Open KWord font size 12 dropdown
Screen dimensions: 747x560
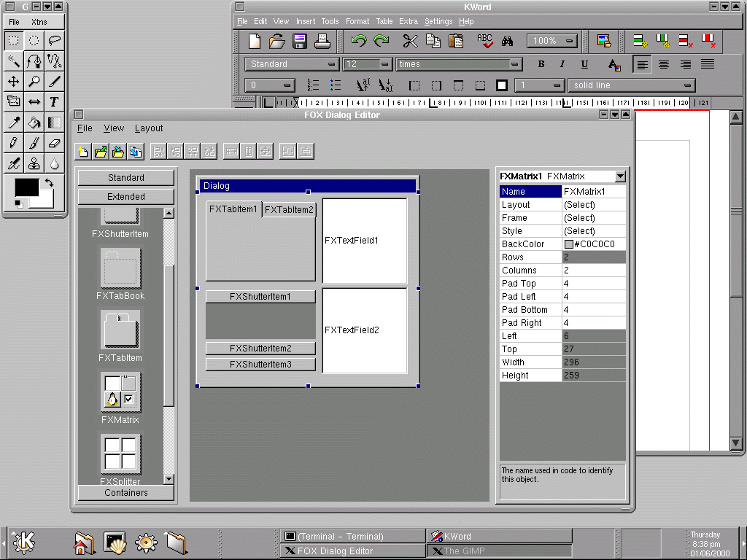[368, 64]
